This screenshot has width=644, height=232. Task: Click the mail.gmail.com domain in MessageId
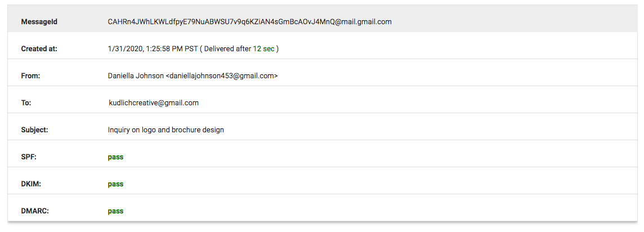point(367,22)
